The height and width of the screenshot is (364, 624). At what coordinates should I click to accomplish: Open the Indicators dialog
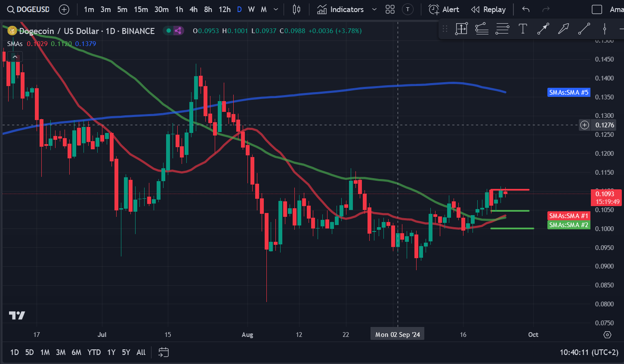tap(340, 9)
